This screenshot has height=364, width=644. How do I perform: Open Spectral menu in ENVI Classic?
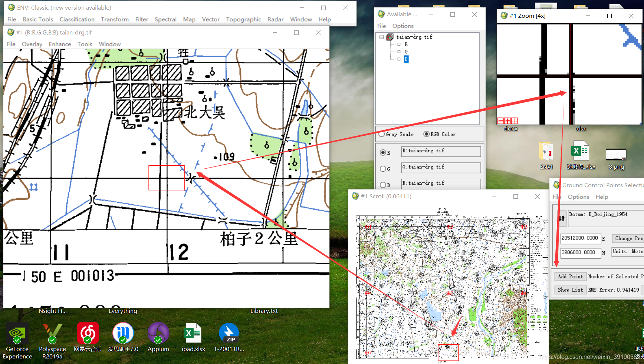[x=165, y=19]
